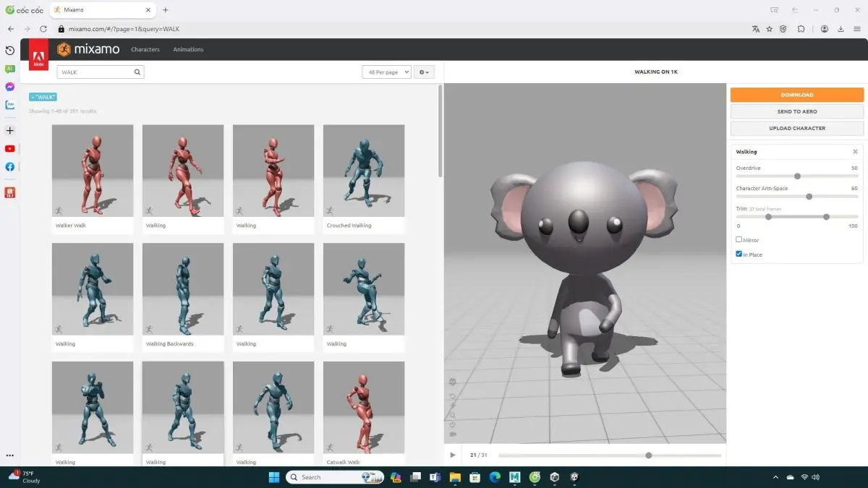Select the Walking Backwards animation thumbnail

pos(183,289)
